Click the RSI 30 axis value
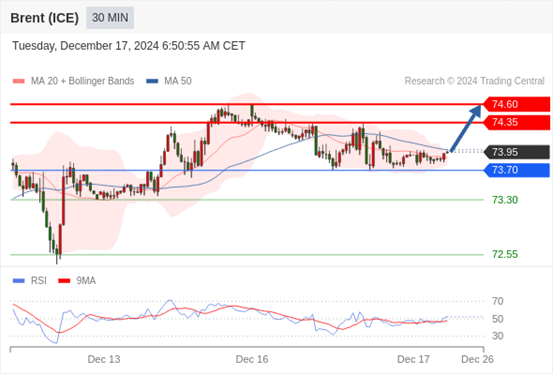553x375 pixels. [498, 336]
